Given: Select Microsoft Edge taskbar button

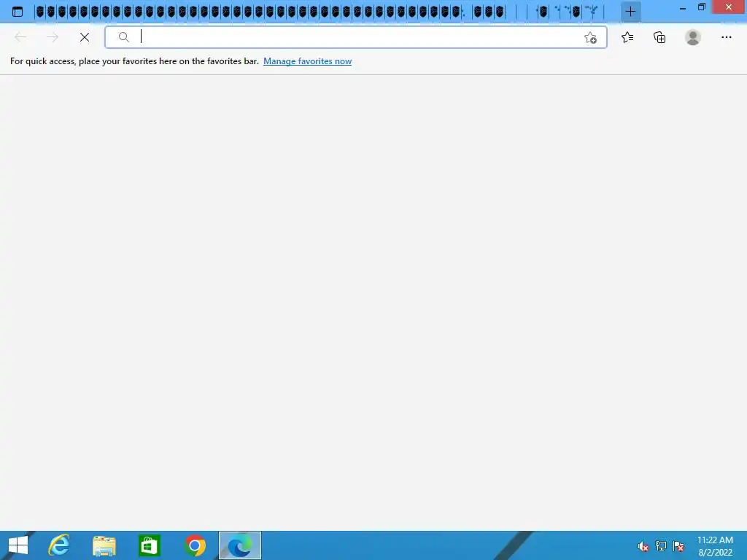Looking at the screenshot, I should (x=239, y=545).
